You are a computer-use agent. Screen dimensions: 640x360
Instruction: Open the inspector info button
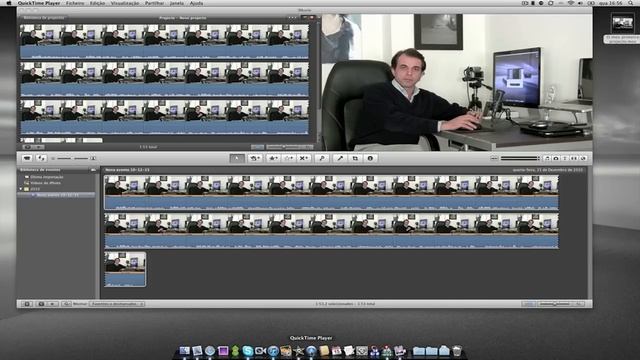[370, 158]
